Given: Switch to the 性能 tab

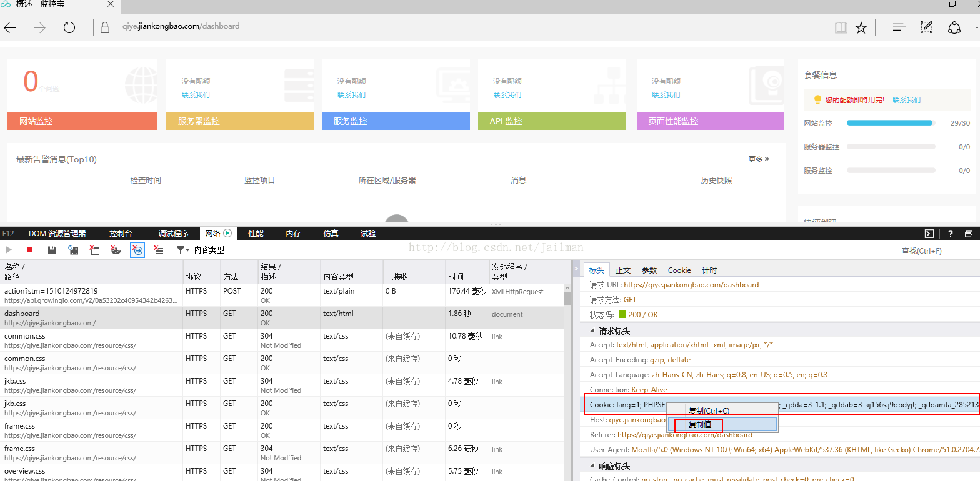Looking at the screenshot, I should 256,234.
